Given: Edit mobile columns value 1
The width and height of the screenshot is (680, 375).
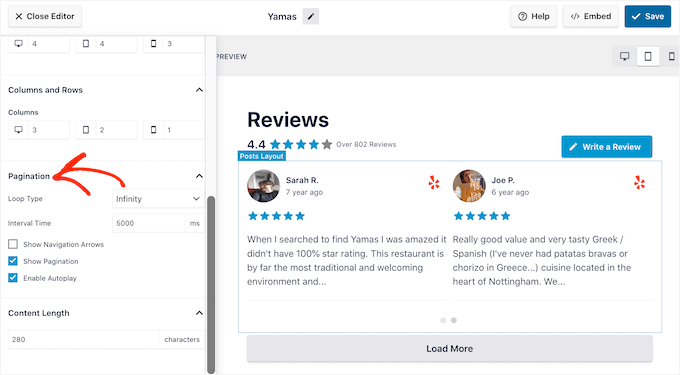Looking at the screenshot, I should pyautogui.click(x=183, y=130).
